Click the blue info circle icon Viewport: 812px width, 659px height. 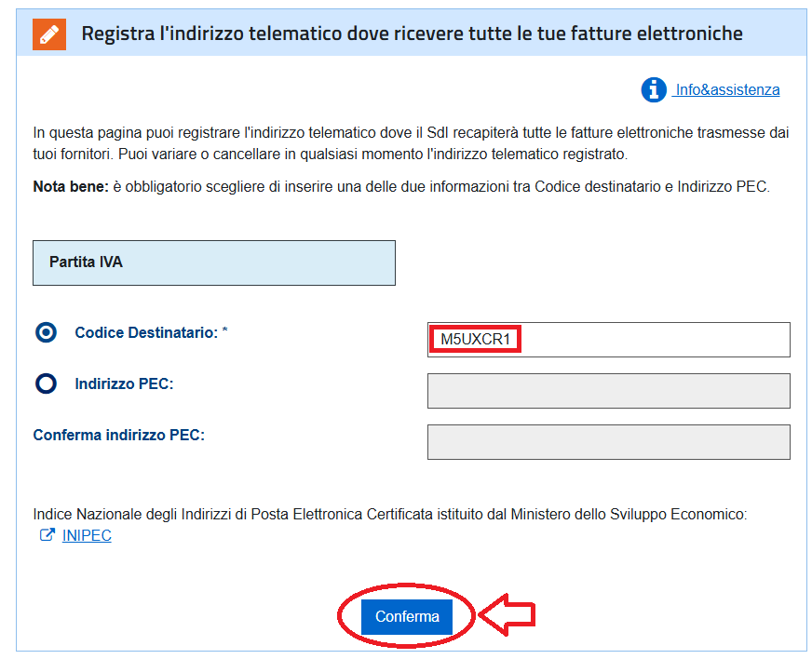pyautogui.click(x=654, y=89)
